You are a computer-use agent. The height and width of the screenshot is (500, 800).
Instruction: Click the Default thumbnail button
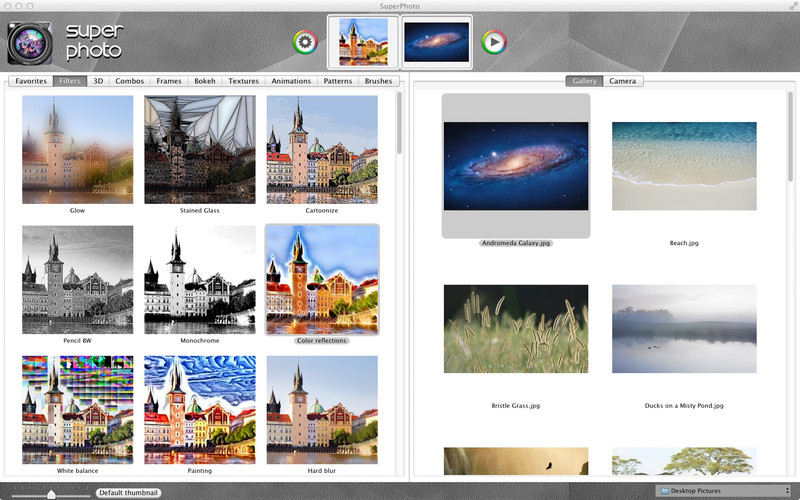pos(129,493)
